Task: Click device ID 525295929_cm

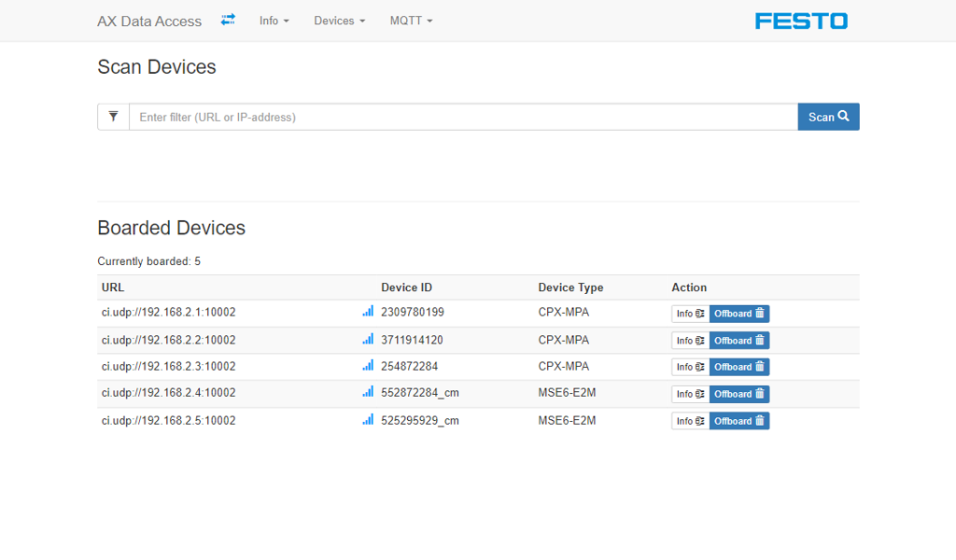Action: click(420, 420)
